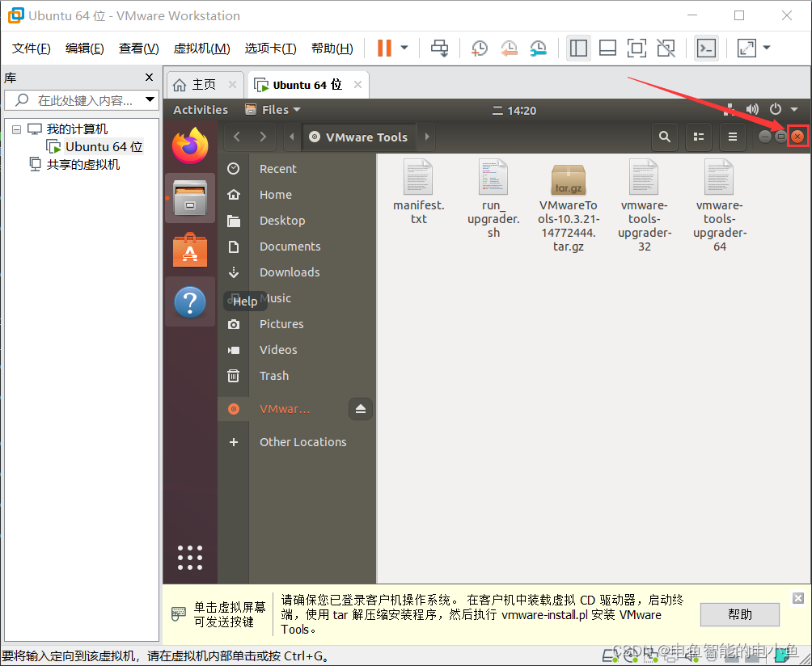Select the run_upgrader.sh file
812x666 pixels.
coord(493,199)
